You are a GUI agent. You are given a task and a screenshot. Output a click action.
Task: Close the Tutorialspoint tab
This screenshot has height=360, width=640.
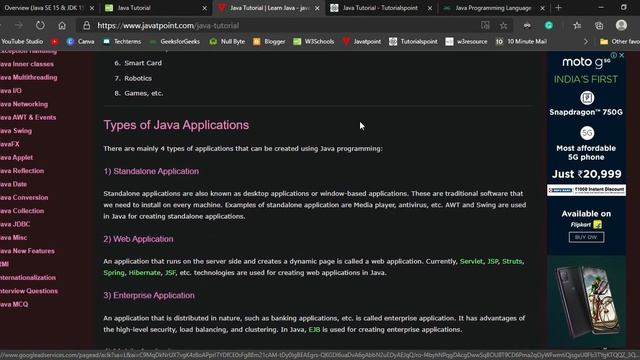[430, 8]
